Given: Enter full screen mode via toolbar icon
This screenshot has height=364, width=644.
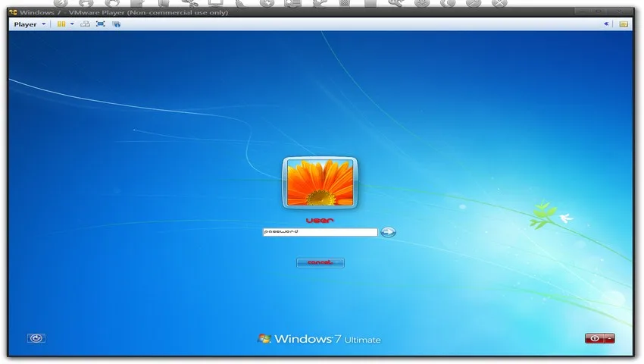Looking at the screenshot, I should 101,24.
